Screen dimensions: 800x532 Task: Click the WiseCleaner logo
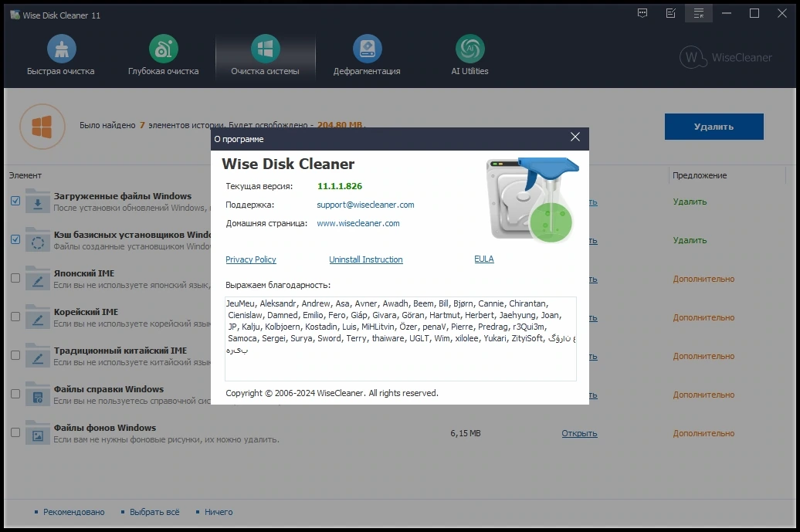pyautogui.click(x=726, y=57)
